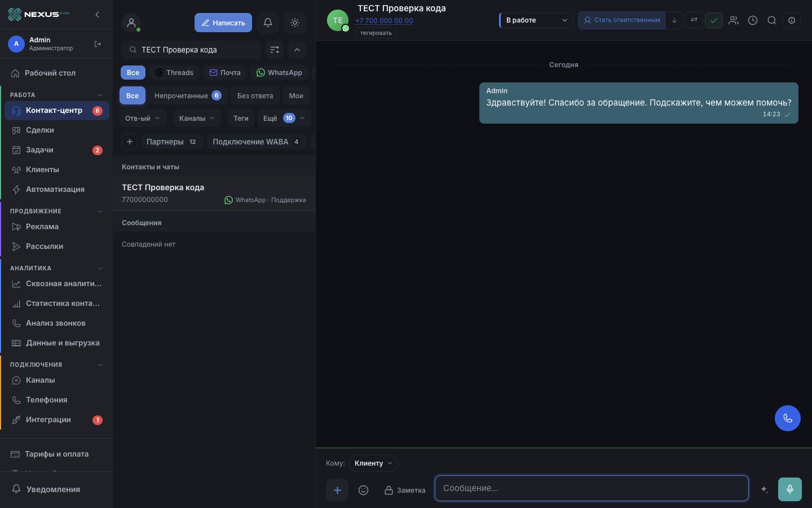Start a call with the blue phone button

point(788,418)
